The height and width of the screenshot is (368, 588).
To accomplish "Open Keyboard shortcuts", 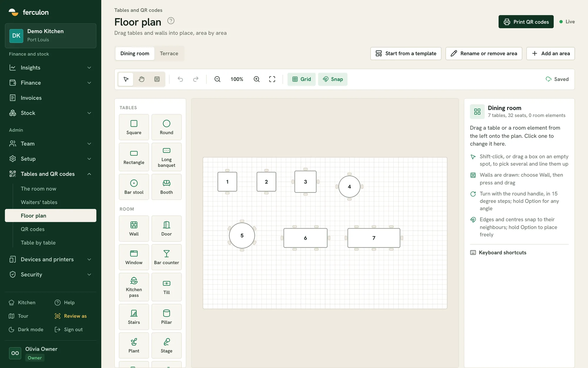I will (498, 253).
